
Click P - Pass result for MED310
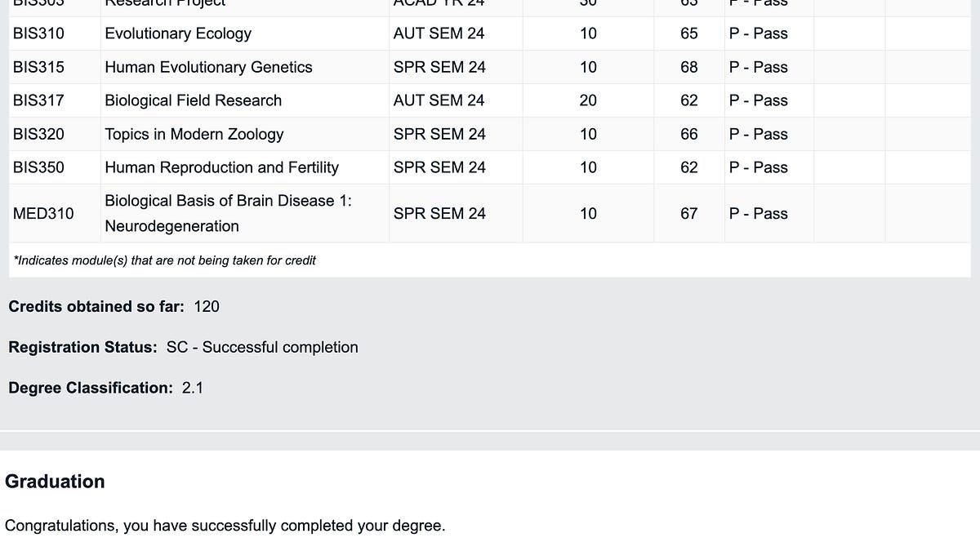[x=759, y=213]
